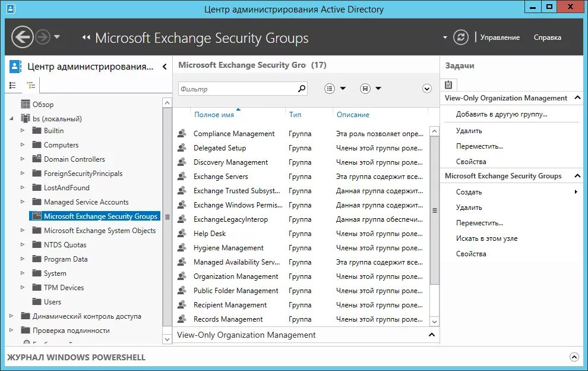
Task: Click TPM Devices folder icon
Action: pyautogui.click(x=37, y=287)
